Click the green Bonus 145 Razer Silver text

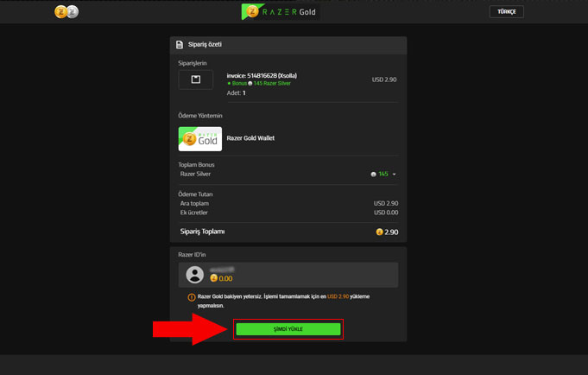coord(259,84)
